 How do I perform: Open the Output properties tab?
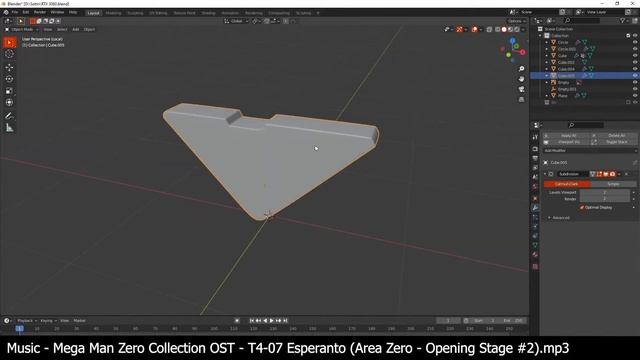tap(535, 158)
